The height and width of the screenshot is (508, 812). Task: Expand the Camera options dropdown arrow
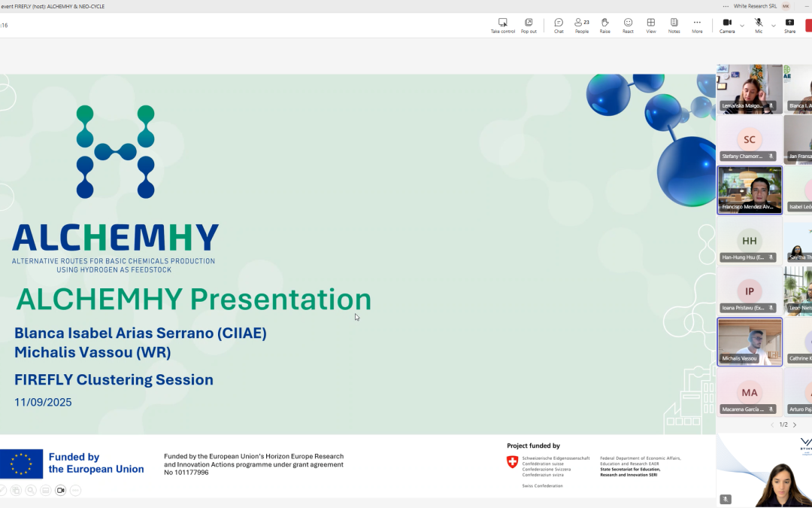tap(742, 26)
